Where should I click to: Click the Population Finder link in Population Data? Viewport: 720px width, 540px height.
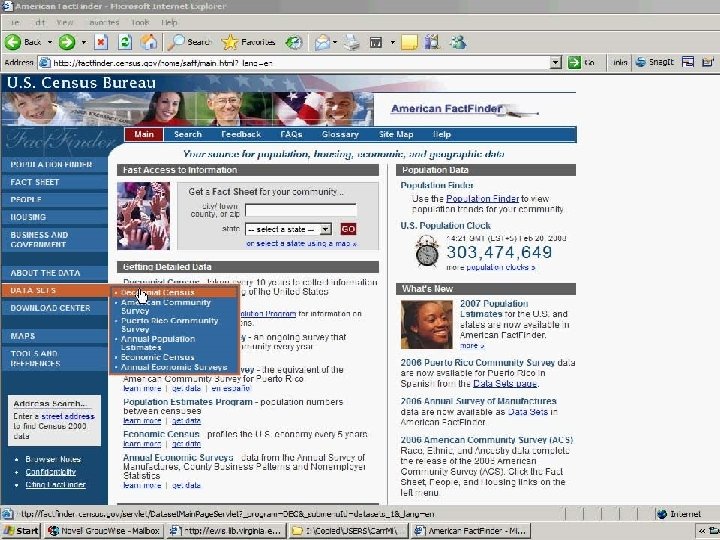482,199
